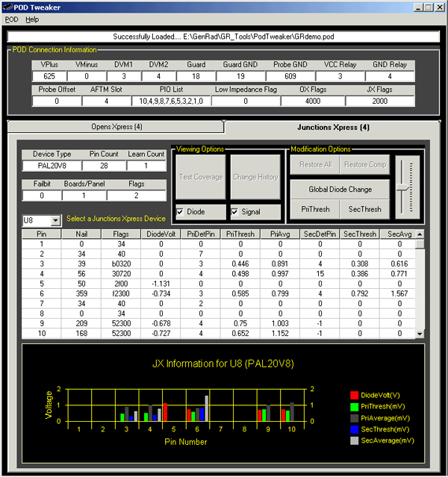Click the Device Type field PAL20V8
The height and width of the screenshot is (477, 448).
tap(52, 166)
